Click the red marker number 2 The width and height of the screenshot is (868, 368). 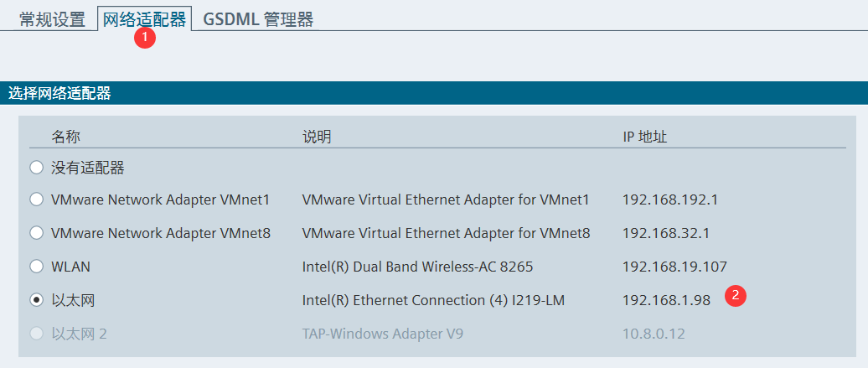coord(736,295)
